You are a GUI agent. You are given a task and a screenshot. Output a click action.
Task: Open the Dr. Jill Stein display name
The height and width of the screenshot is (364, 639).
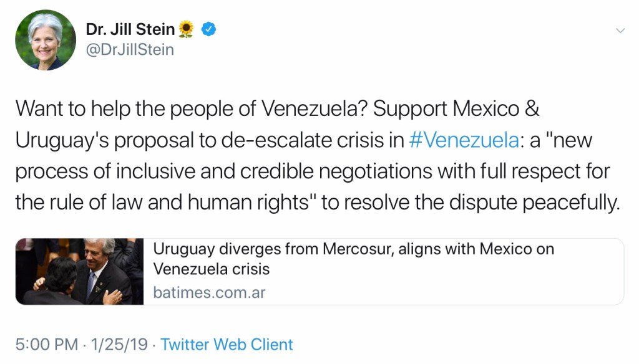click(131, 28)
